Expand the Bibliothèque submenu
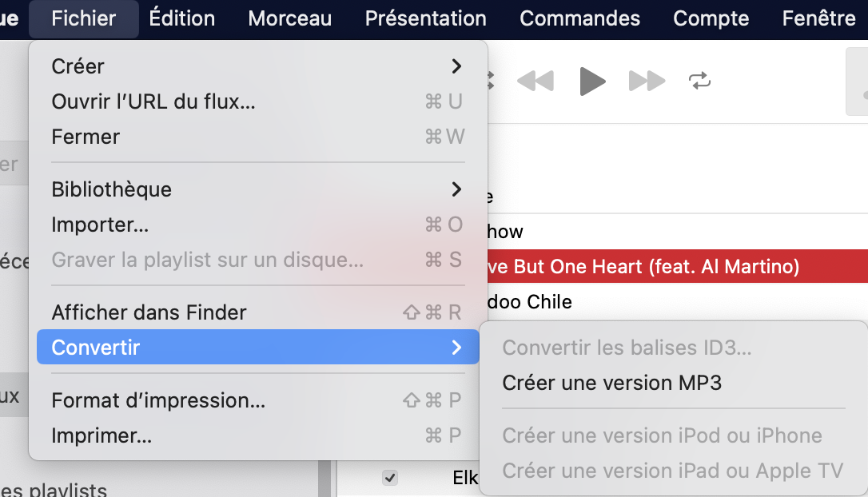 click(257, 189)
